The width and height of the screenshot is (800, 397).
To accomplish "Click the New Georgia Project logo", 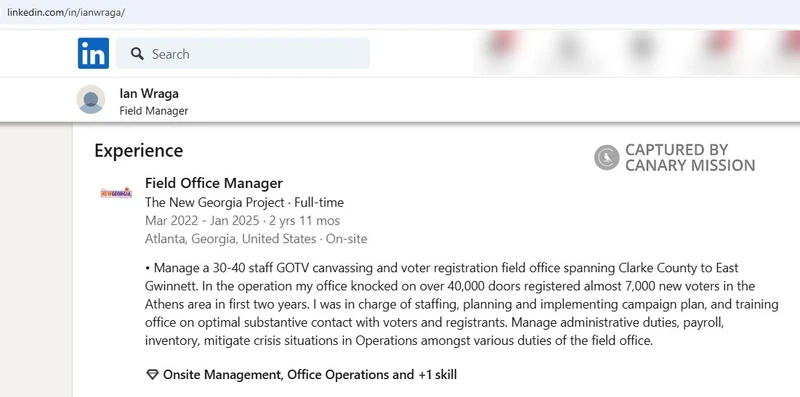I will coord(116,193).
